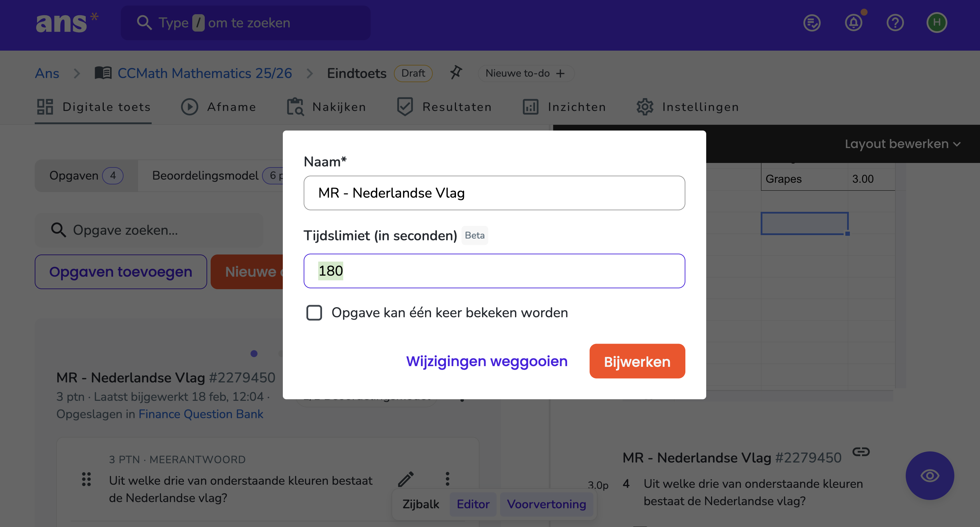Image resolution: width=980 pixels, height=527 pixels.
Task: Open the to-do checklist icon in header
Action: [812, 23]
